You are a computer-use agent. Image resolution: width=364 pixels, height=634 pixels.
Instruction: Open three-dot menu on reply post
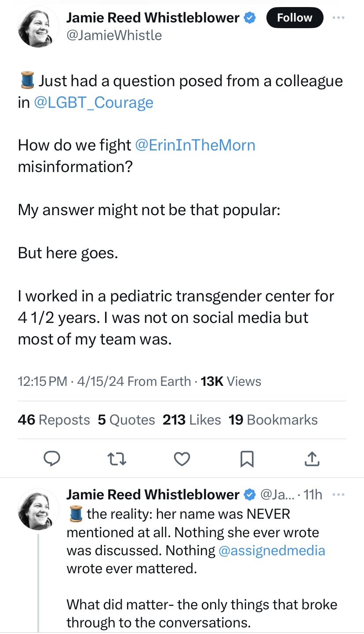[x=338, y=495]
